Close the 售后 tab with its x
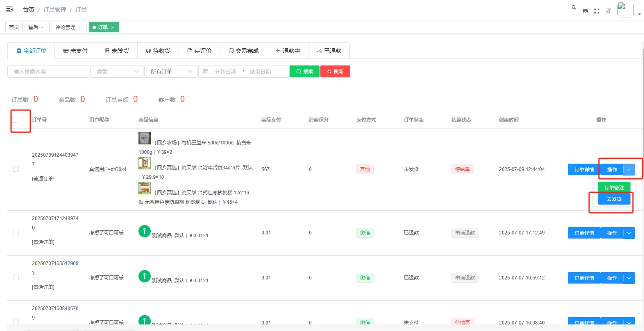The image size is (644, 331). (43, 27)
